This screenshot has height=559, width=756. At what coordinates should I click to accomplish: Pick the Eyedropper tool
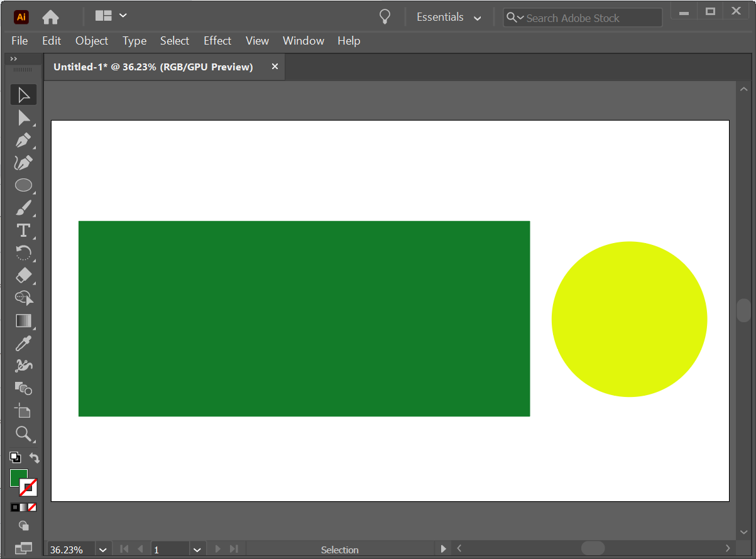point(23,343)
